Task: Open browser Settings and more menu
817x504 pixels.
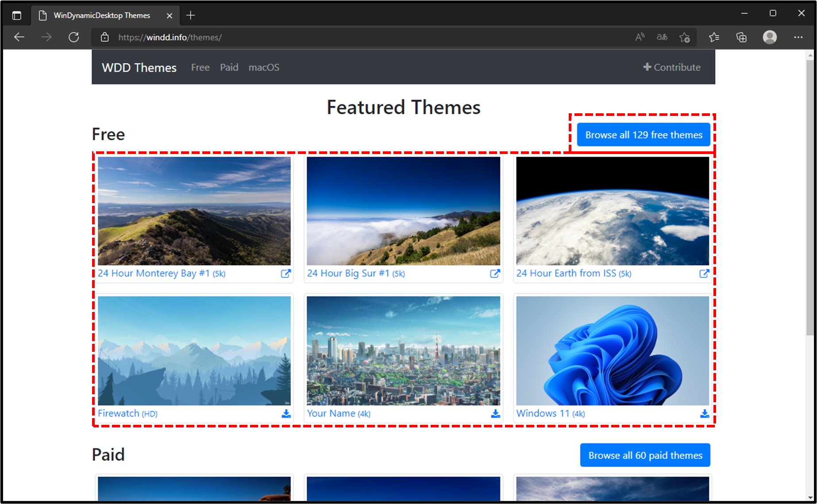Action: click(798, 37)
